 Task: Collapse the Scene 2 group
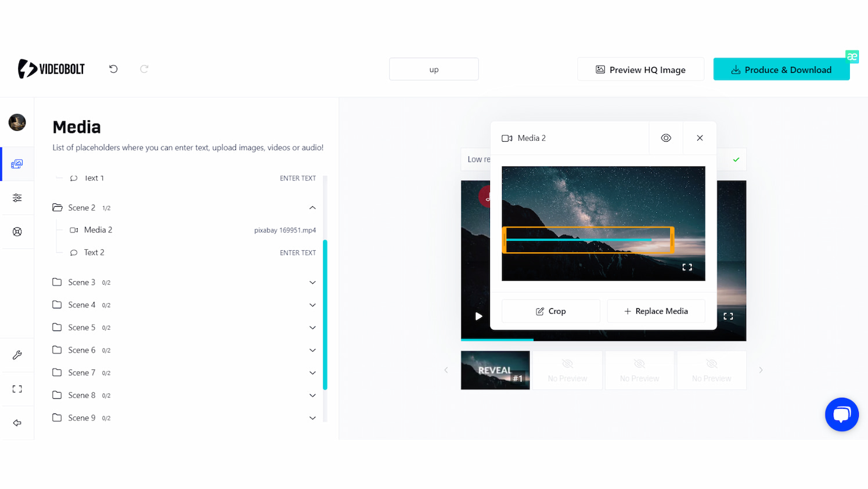tap(312, 207)
